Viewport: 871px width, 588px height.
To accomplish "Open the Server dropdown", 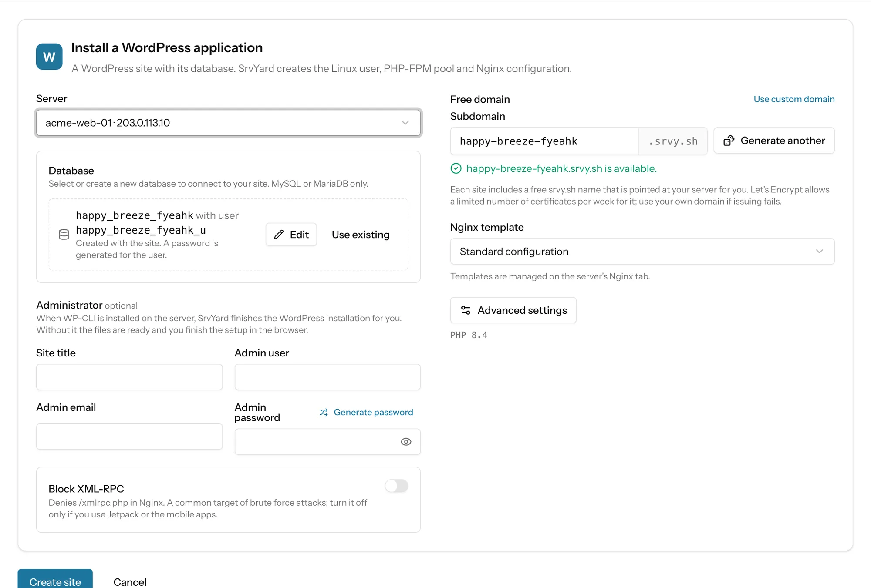I will 228,123.
